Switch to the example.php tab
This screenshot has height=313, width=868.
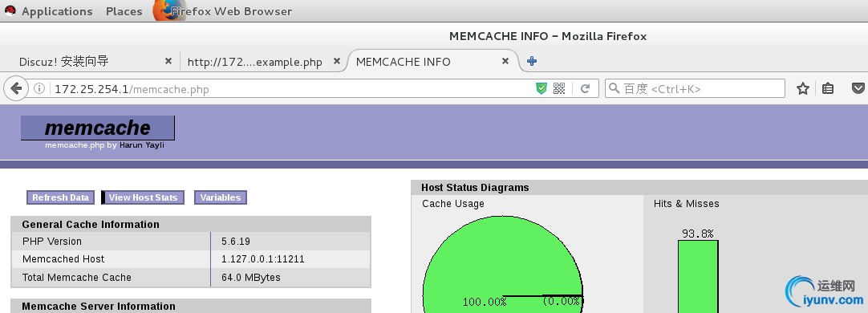(x=254, y=62)
